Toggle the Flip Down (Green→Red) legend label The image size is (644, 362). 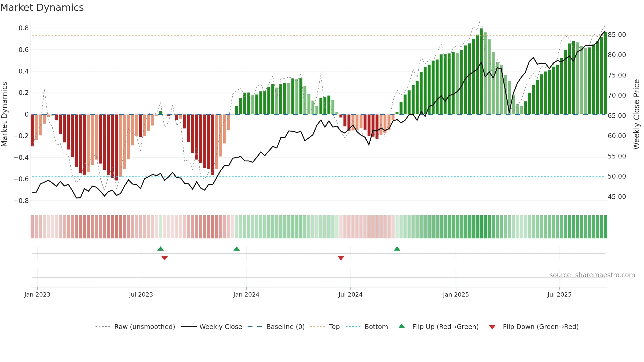pos(541,327)
